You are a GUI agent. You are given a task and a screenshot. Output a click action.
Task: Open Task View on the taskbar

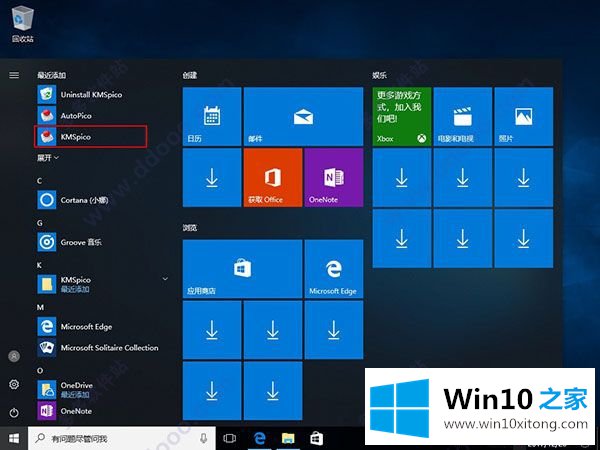click(x=230, y=438)
